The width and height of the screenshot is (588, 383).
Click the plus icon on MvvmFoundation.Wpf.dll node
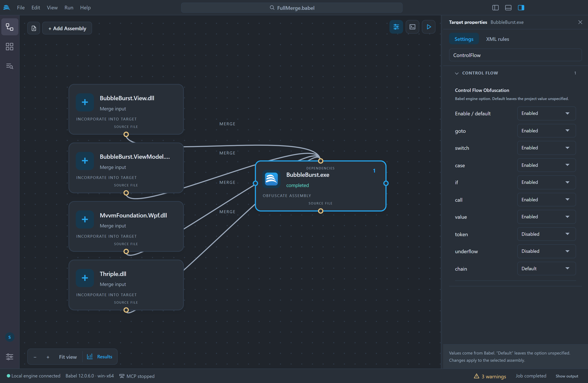click(x=85, y=220)
